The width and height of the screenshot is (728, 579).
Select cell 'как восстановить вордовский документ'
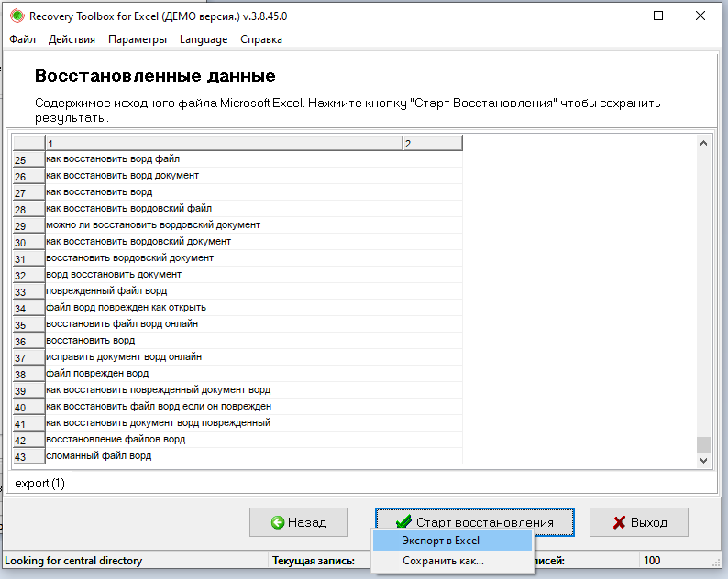coord(224,242)
